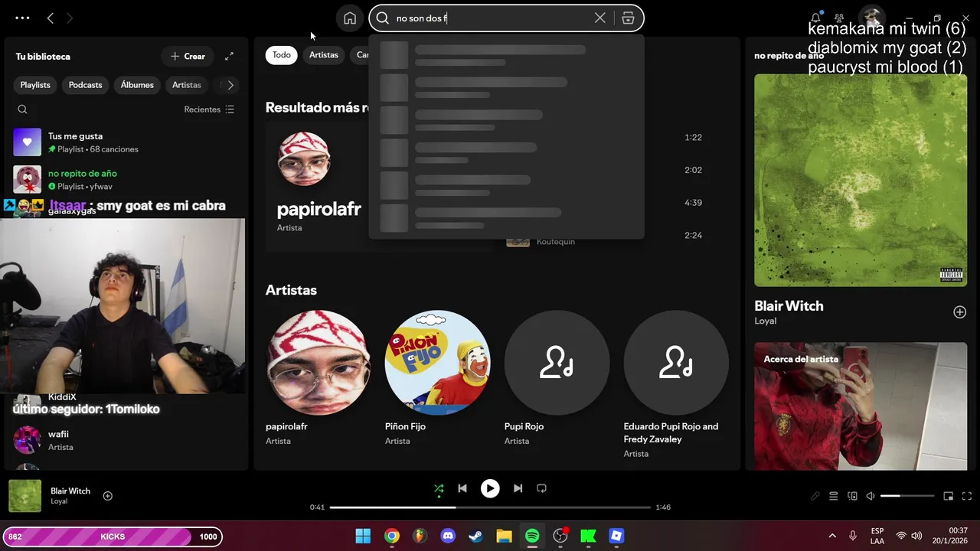Toggle the lyrics microphone icon

pyautogui.click(x=815, y=496)
